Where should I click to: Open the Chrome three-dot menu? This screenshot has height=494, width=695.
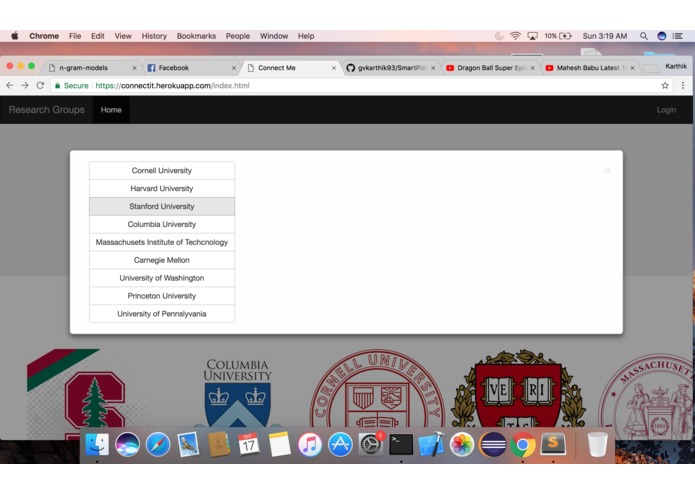[x=683, y=86]
